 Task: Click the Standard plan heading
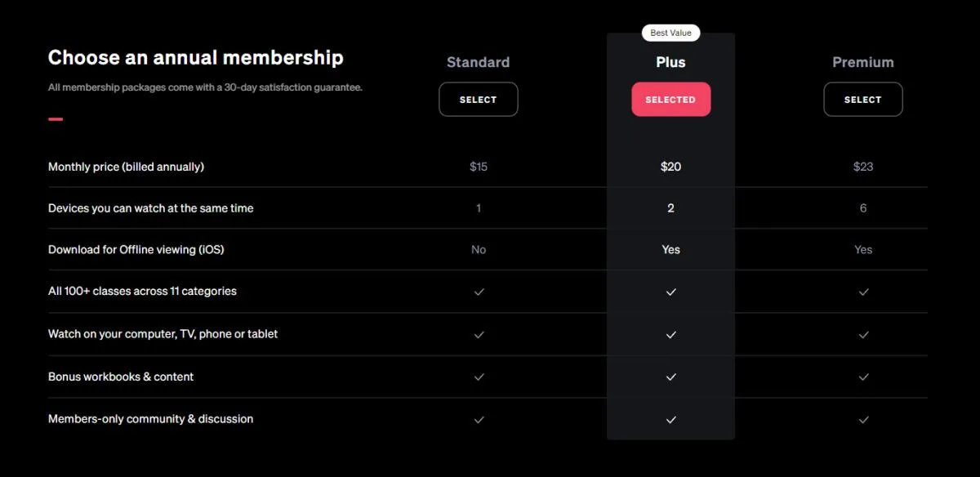pos(479,62)
